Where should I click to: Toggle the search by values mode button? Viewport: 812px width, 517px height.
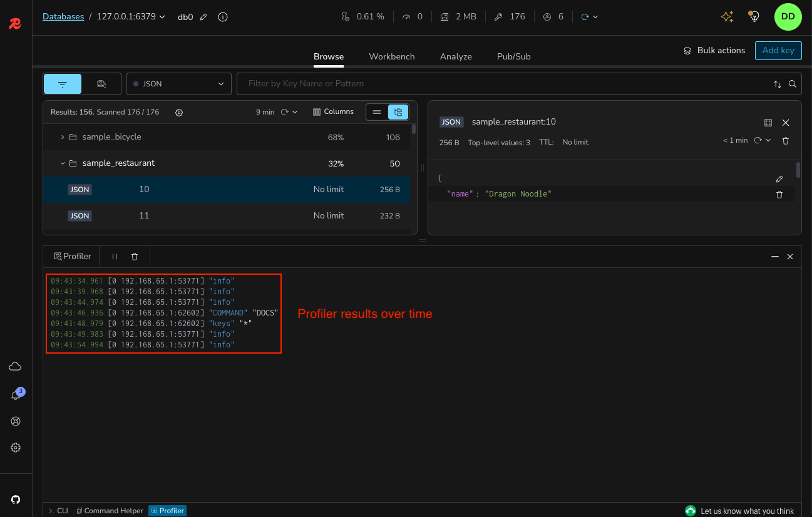coord(101,84)
